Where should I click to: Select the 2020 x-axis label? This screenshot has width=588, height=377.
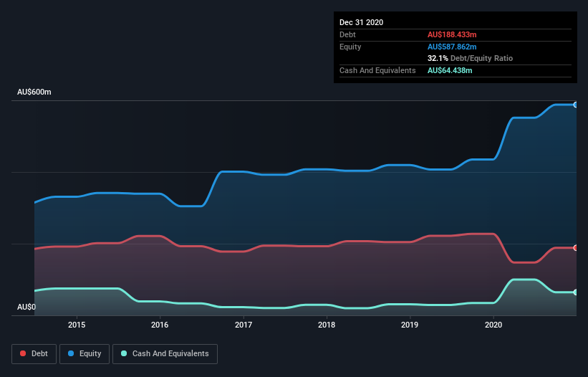(x=493, y=325)
